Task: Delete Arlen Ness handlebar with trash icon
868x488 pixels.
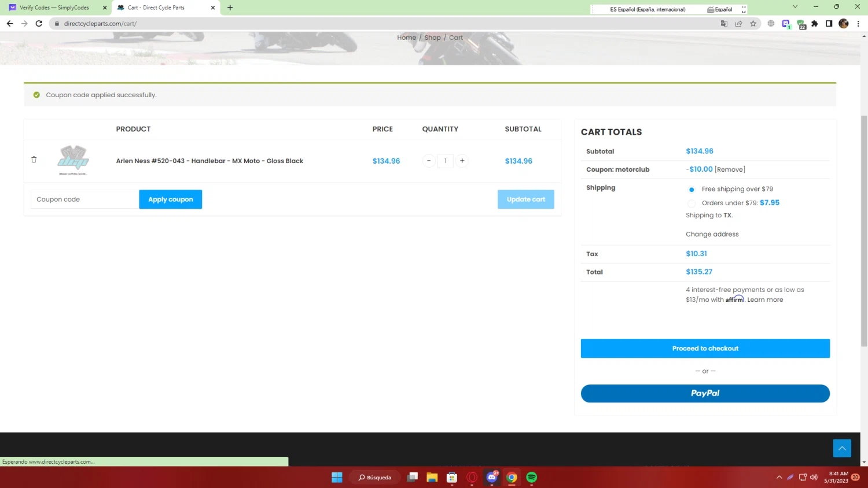Action: click(34, 160)
